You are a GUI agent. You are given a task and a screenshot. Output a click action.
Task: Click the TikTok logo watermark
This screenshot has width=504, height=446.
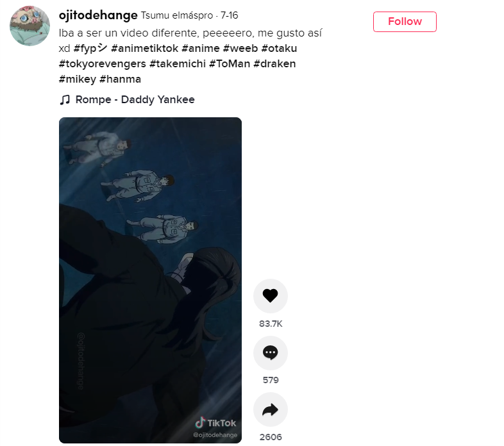click(x=215, y=423)
